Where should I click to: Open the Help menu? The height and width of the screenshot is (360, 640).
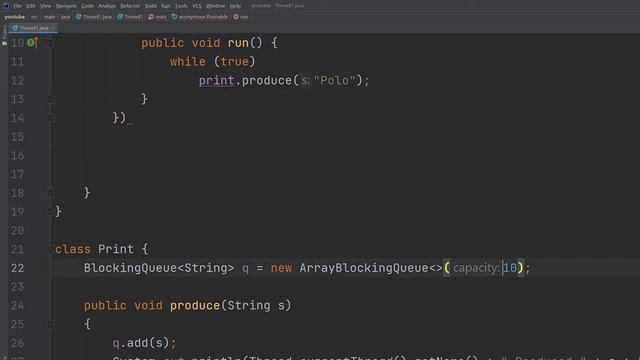tap(235, 6)
